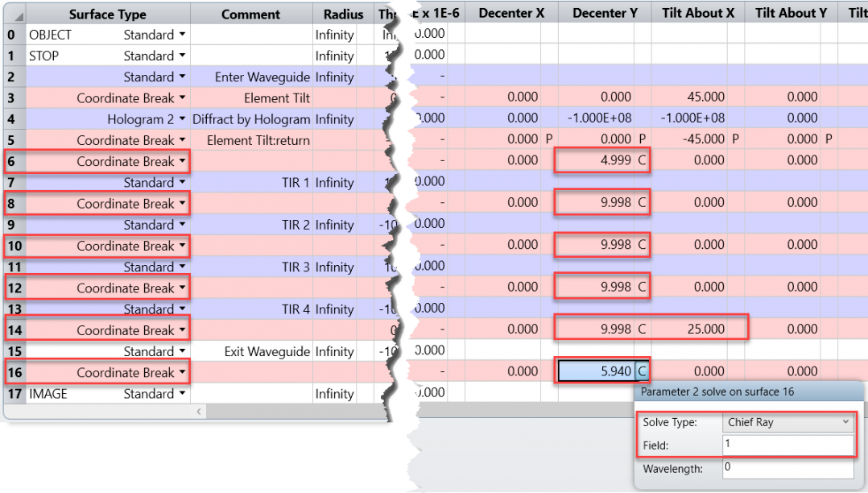The image size is (868, 493).
Task: Open surface type dropdown for IMAGE row
Action: pyautogui.click(x=182, y=394)
